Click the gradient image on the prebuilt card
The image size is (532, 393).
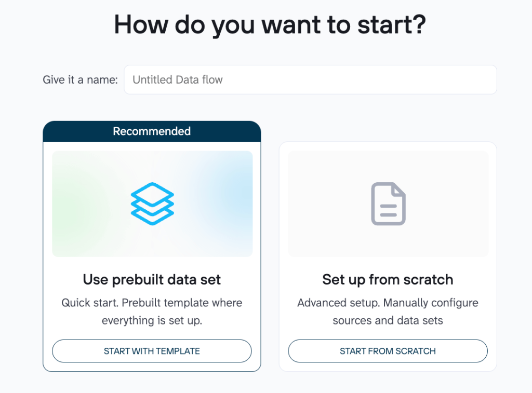pyautogui.click(x=152, y=204)
